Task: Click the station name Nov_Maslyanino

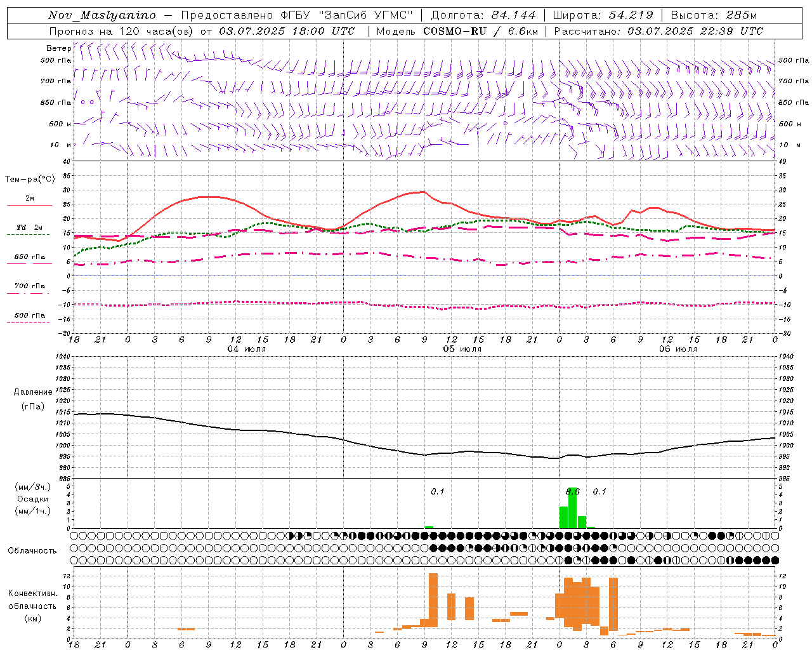Action: click(102, 15)
